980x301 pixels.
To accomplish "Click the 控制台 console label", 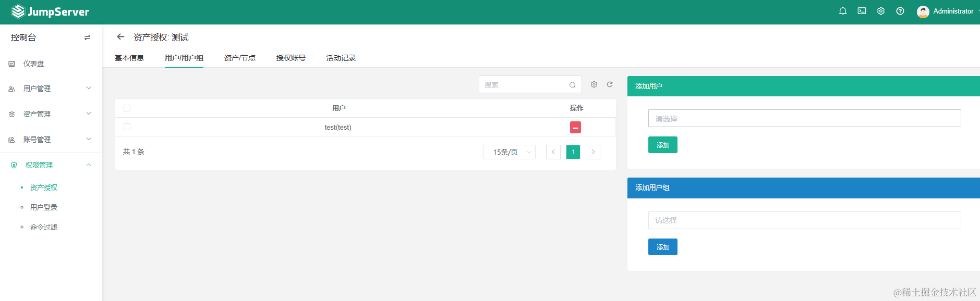I will click(23, 37).
